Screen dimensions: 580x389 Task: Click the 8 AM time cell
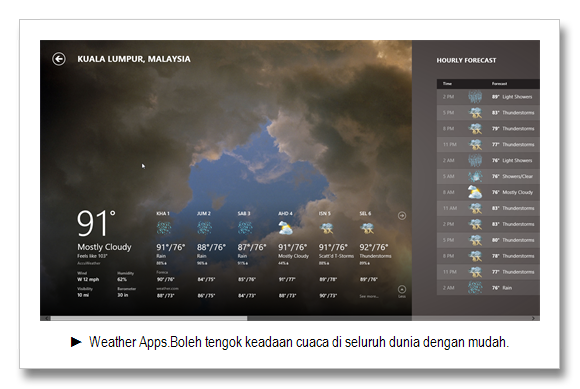point(448,192)
